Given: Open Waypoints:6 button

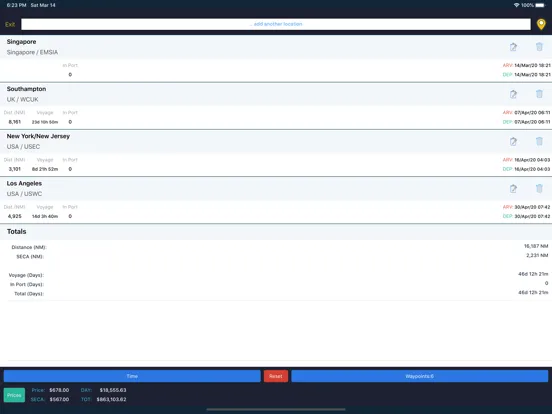Looking at the screenshot, I should coord(420,376).
